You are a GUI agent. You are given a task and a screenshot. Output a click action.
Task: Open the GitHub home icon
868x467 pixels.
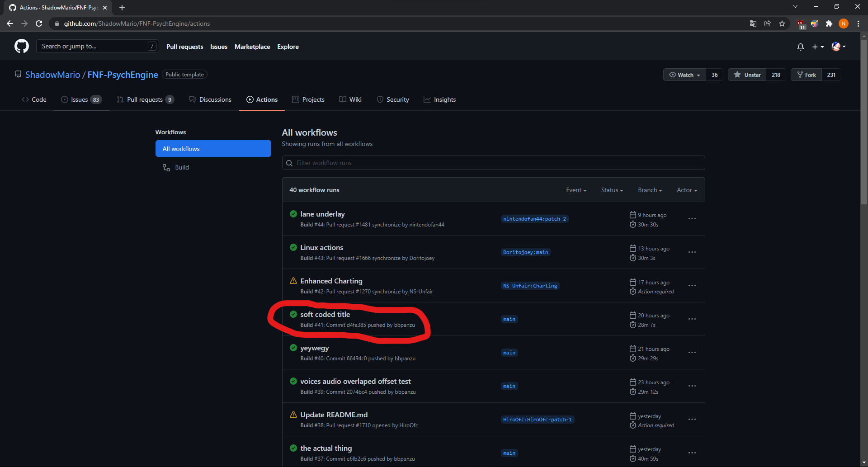pyautogui.click(x=21, y=46)
